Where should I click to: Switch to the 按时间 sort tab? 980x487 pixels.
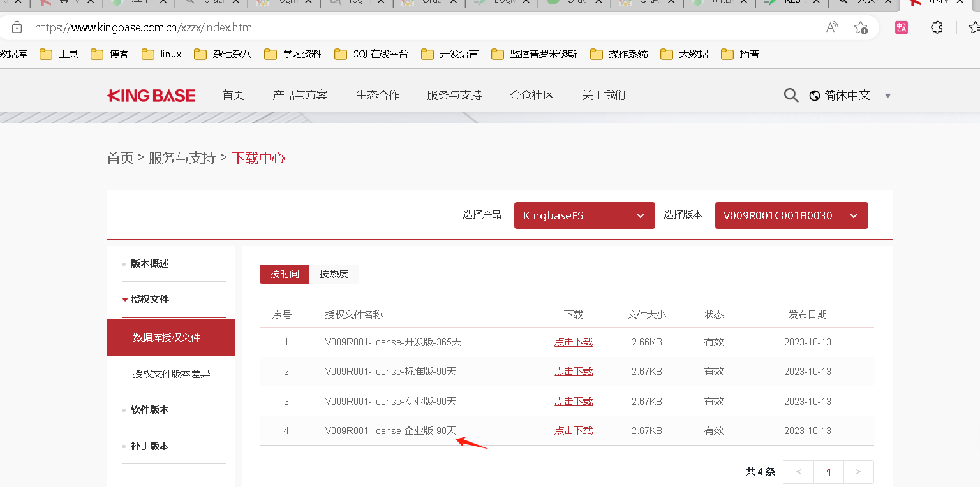point(285,274)
